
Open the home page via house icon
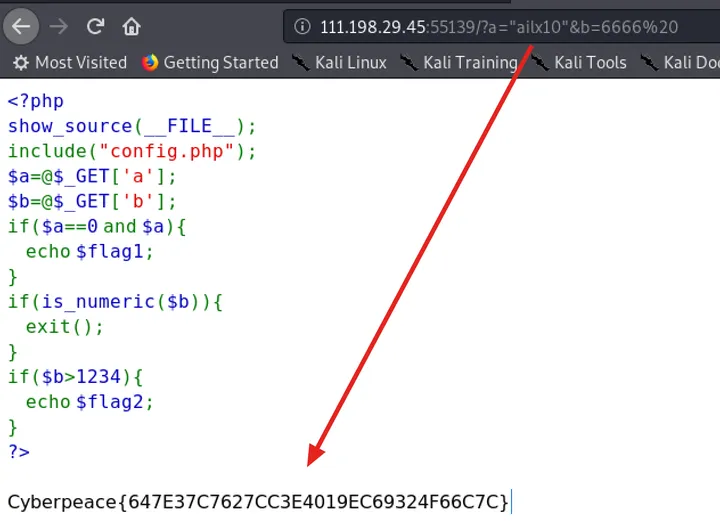tap(131, 27)
